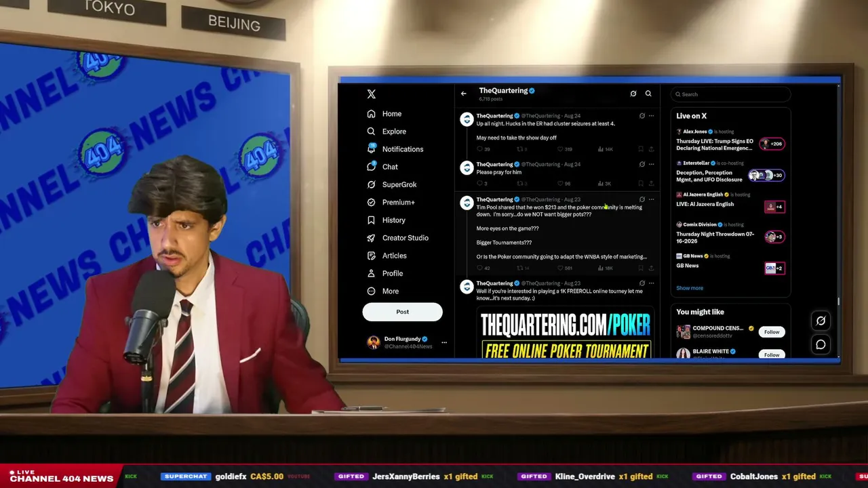This screenshot has width=868, height=488.
Task: Select Premium+ in the navigation menu
Action: [x=399, y=202]
